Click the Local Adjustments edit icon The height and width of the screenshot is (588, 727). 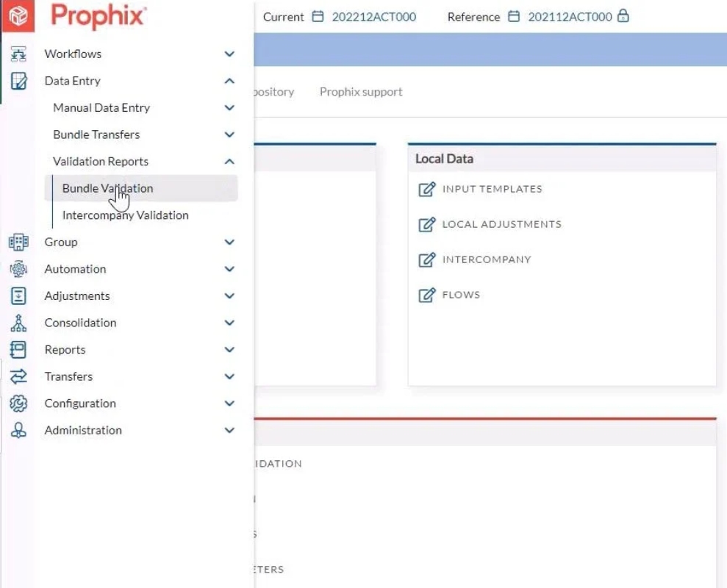click(427, 224)
